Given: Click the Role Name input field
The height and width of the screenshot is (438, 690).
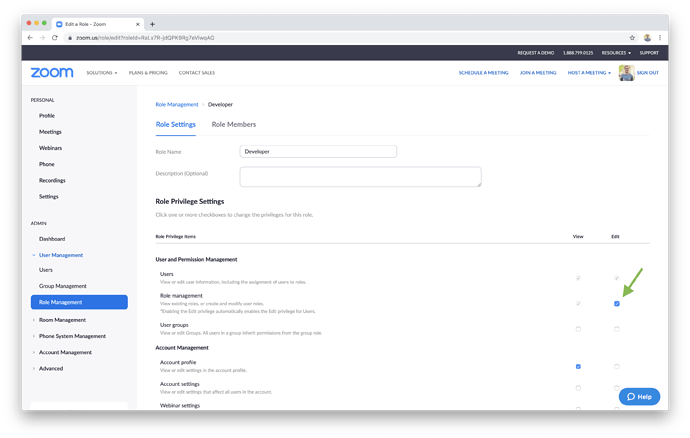Looking at the screenshot, I should pyautogui.click(x=318, y=151).
